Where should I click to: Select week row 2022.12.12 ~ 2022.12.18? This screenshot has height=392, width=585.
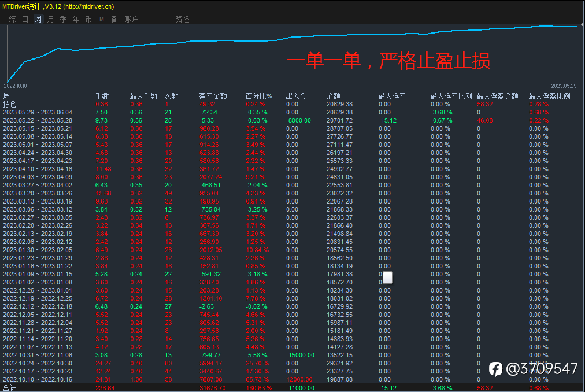pyautogui.click(x=292, y=306)
